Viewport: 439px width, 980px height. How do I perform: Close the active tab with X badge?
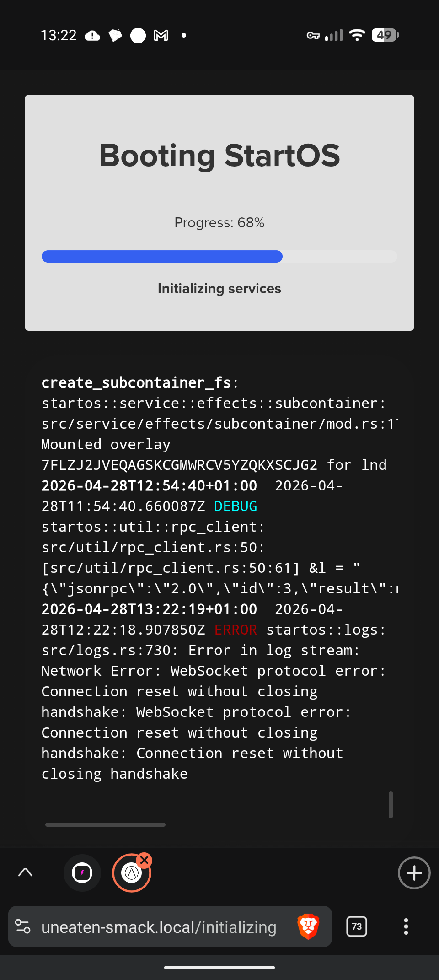(x=145, y=860)
